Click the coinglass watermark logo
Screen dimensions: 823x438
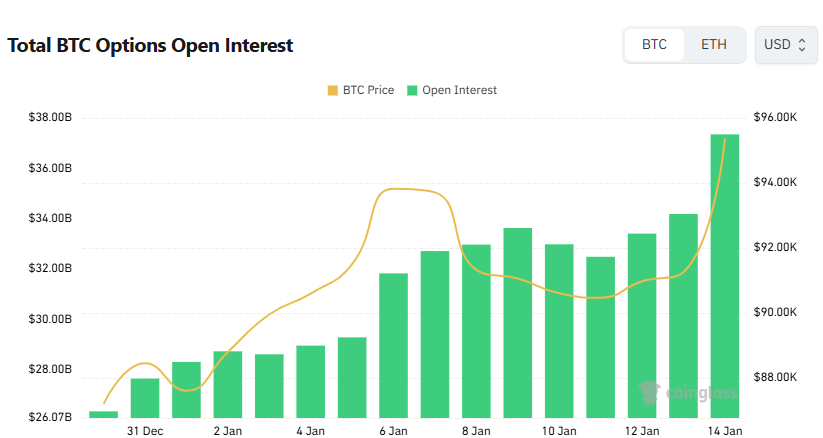coord(688,392)
